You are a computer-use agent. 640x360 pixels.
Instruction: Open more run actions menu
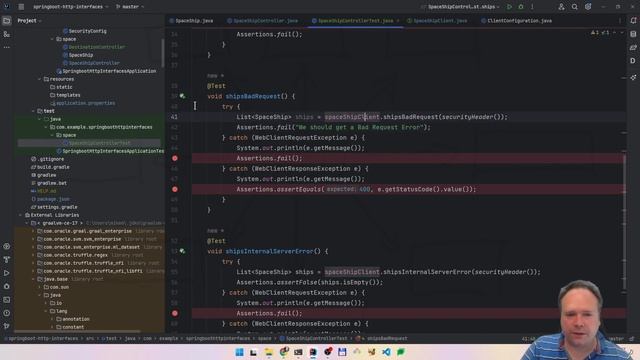pos(532,7)
